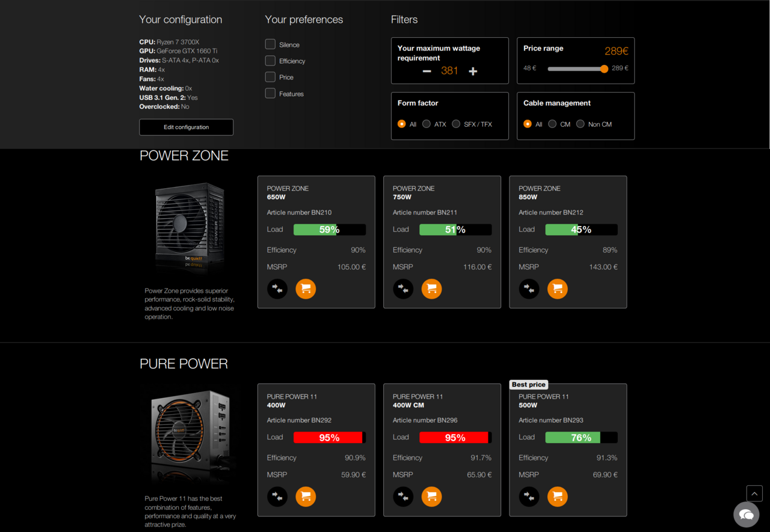Open the Power Zone 850W card title
This screenshot has width=770, height=532.
coord(540,192)
